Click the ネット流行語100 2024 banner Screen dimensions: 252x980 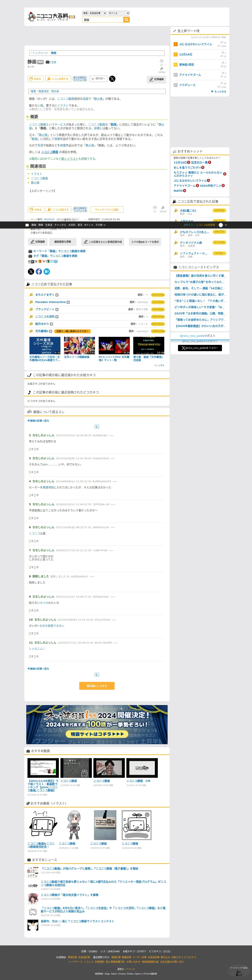97,725
